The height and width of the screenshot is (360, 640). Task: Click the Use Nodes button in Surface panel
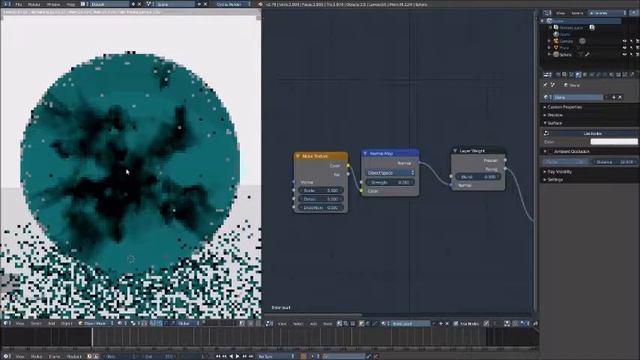click(592, 133)
